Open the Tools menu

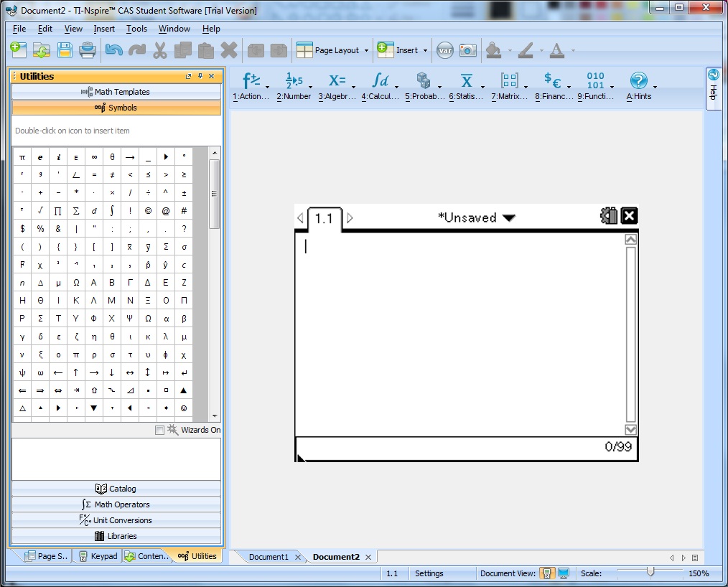click(136, 29)
